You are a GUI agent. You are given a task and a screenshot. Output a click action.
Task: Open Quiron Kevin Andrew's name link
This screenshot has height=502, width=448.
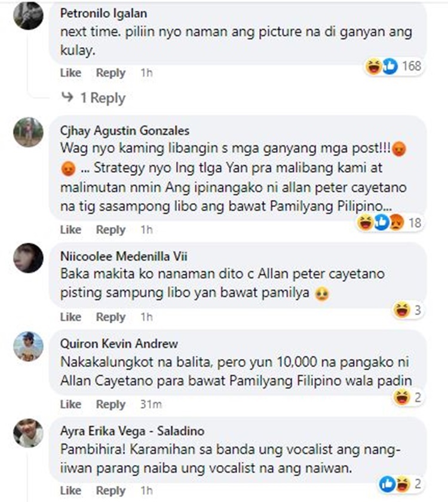click(x=119, y=344)
